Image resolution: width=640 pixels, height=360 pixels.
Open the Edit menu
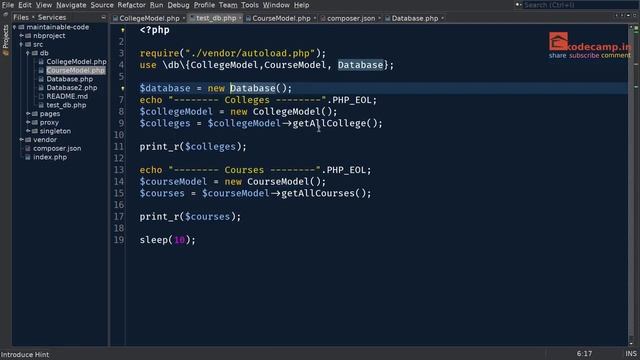(24, 5)
